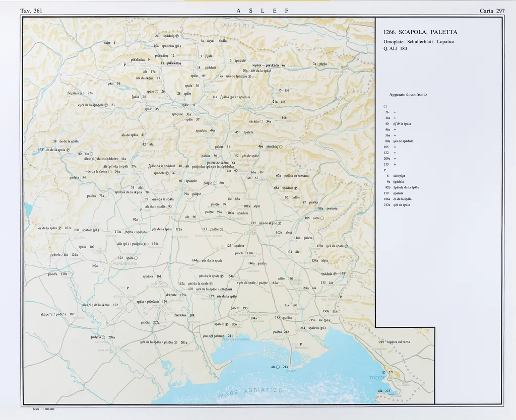Click the 'Tav. 361' label at top left
The width and height of the screenshot is (516, 420).
(x=31, y=11)
